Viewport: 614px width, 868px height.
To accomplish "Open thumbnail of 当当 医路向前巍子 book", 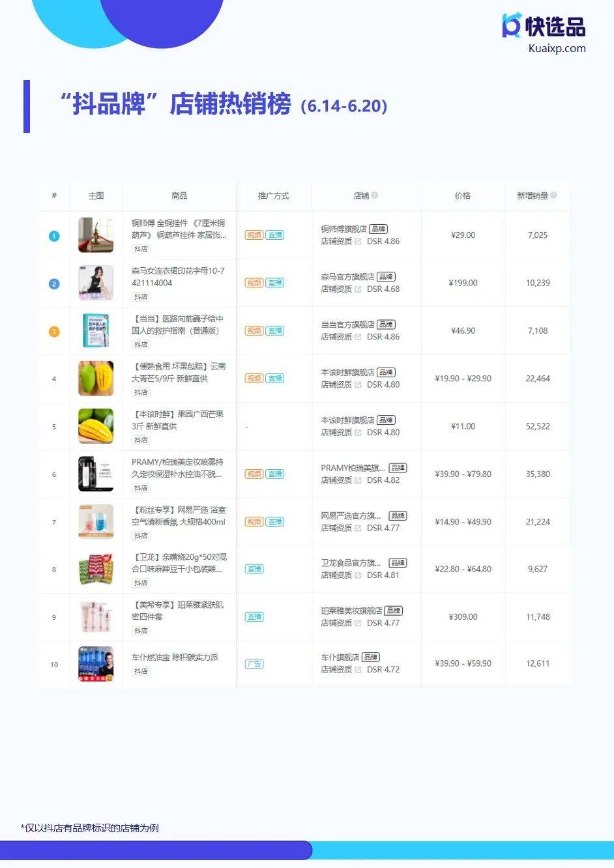I will (x=96, y=331).
